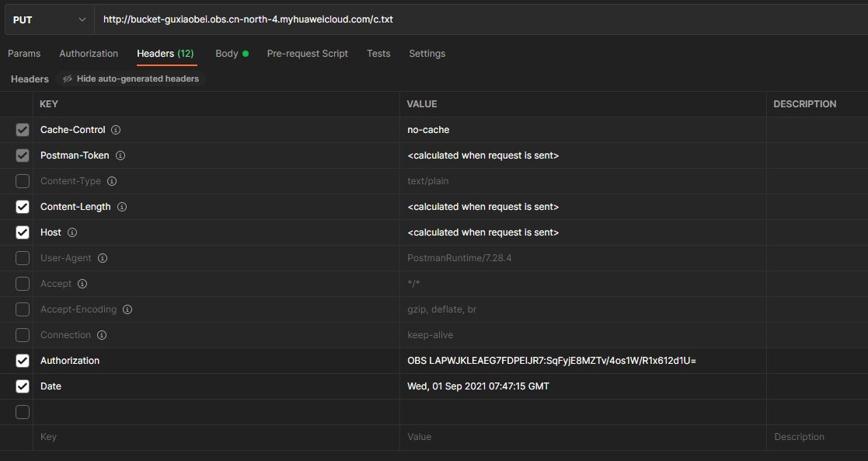868x461 pixels.
Task: Click the request URL field
Action: click(466, 19)
